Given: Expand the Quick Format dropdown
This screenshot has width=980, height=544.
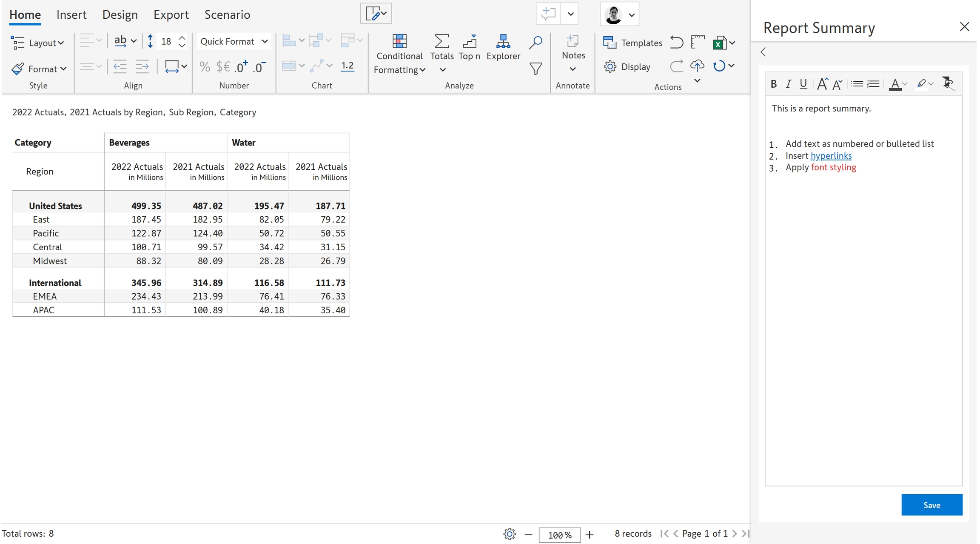Looking at the screenshot, I should point(234,41).
